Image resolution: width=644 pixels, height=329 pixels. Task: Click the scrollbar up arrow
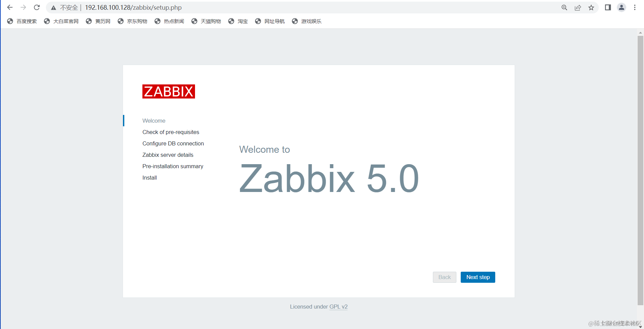point(640,32)
